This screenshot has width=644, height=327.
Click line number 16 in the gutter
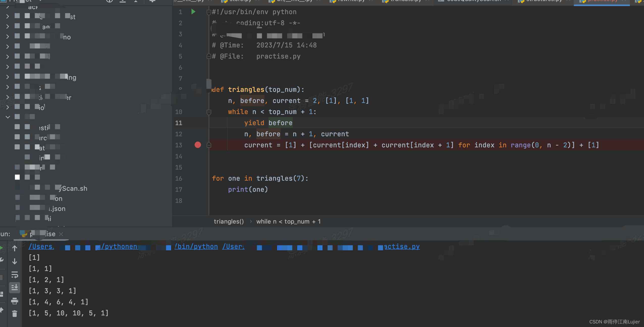[x=179, y=178]
